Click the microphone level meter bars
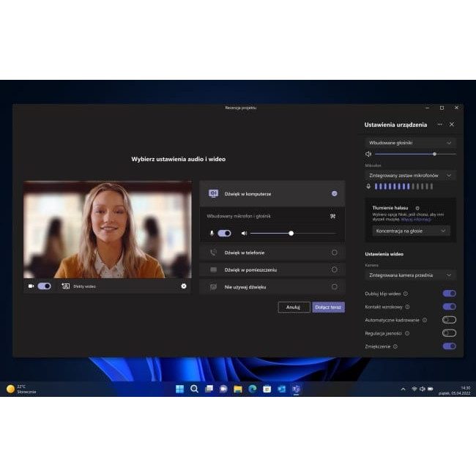 404,187
